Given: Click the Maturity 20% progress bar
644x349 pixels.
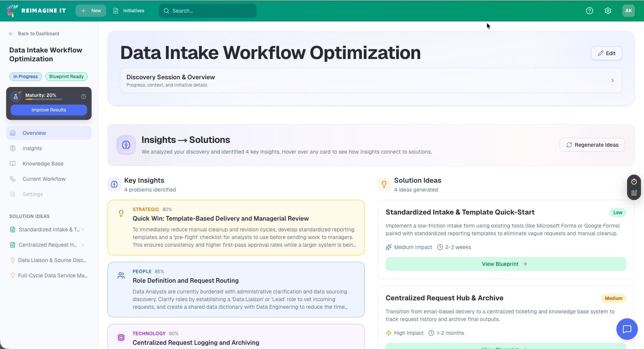Looking at the screenshot, I should pos(44,99).
